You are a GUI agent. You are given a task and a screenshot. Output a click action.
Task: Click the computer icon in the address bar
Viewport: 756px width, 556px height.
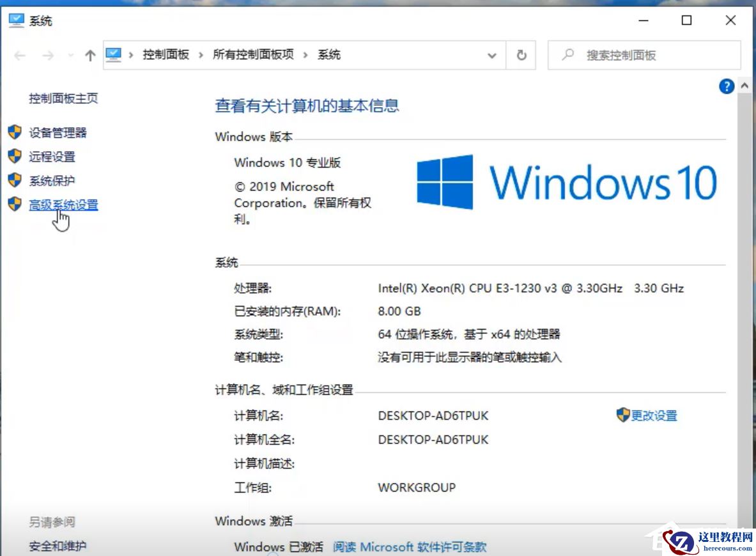(115, 55)
